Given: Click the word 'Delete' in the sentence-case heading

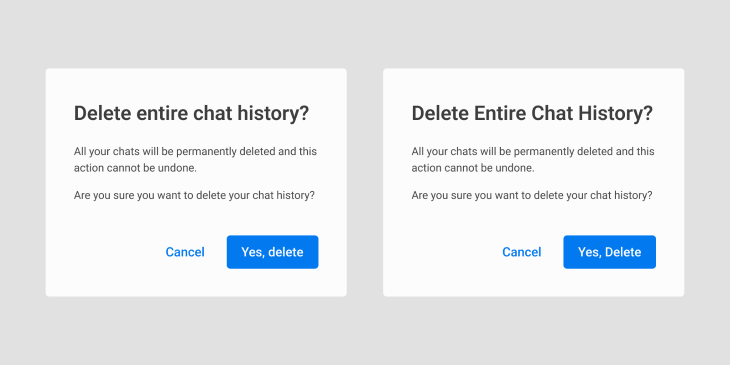Looking at the screenshot, I should (102, 114).
